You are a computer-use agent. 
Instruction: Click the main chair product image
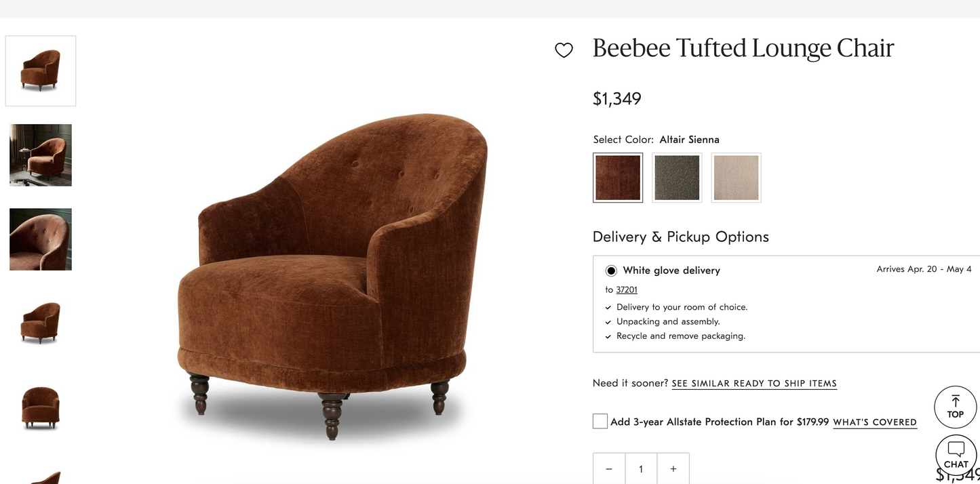click(x=332, y=275)
